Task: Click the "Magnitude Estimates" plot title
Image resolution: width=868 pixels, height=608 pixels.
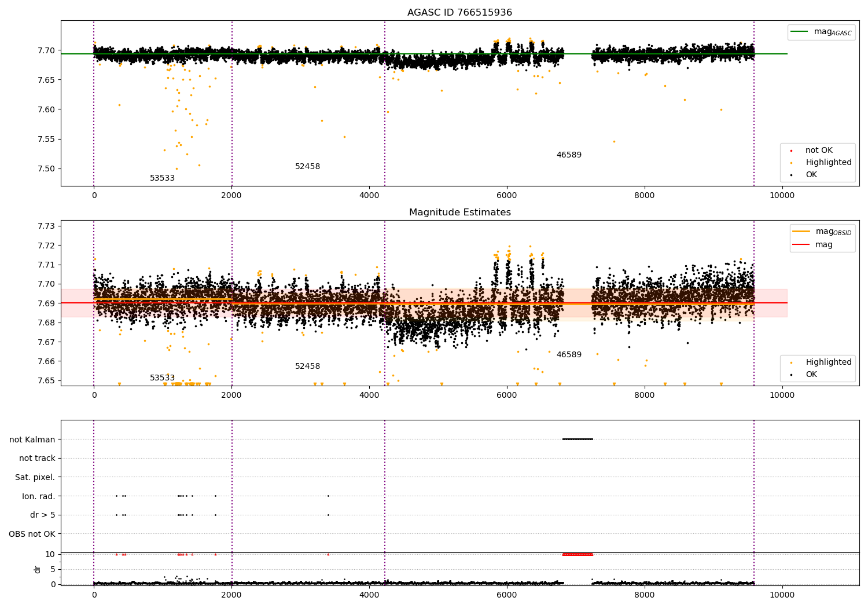Action: tap(459, 213)
